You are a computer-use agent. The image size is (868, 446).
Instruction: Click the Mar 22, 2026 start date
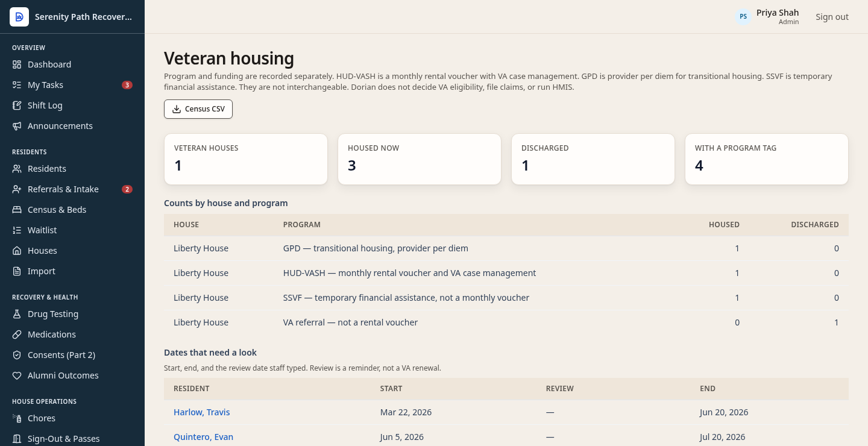click(406, 412)
